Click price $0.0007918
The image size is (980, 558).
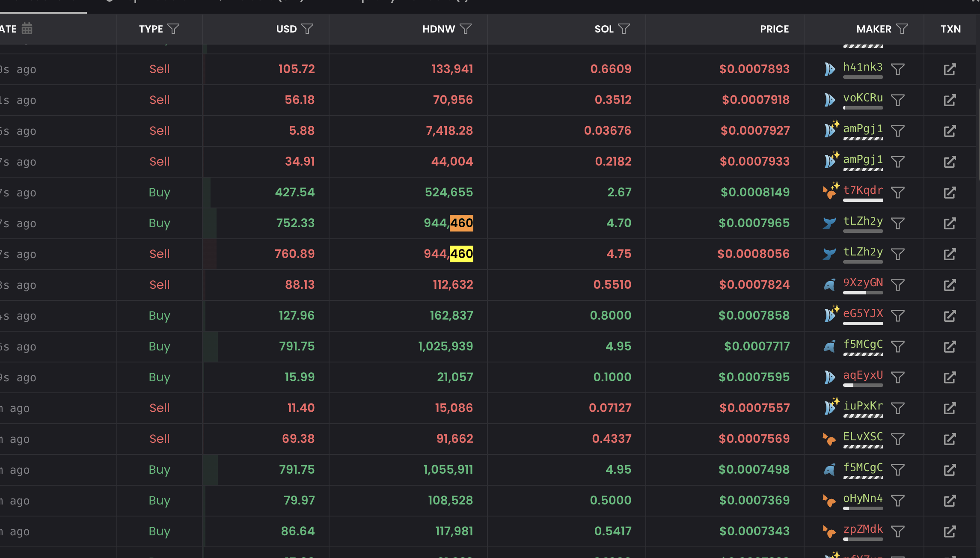click(756, 100)
